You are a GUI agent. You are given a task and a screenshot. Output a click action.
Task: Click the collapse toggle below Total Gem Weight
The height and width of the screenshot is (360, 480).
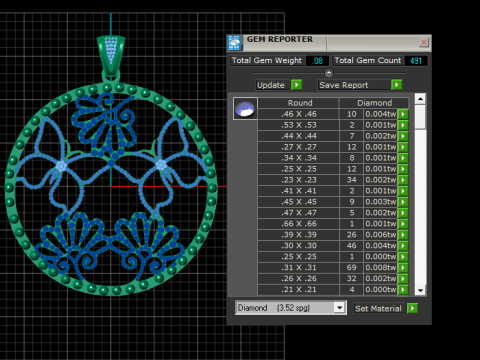329,73
